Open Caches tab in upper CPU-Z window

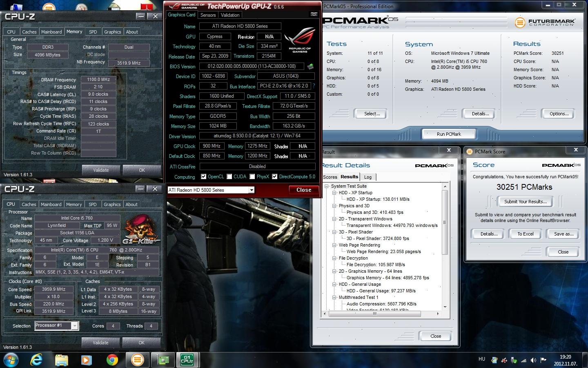[x=29, y=32]
